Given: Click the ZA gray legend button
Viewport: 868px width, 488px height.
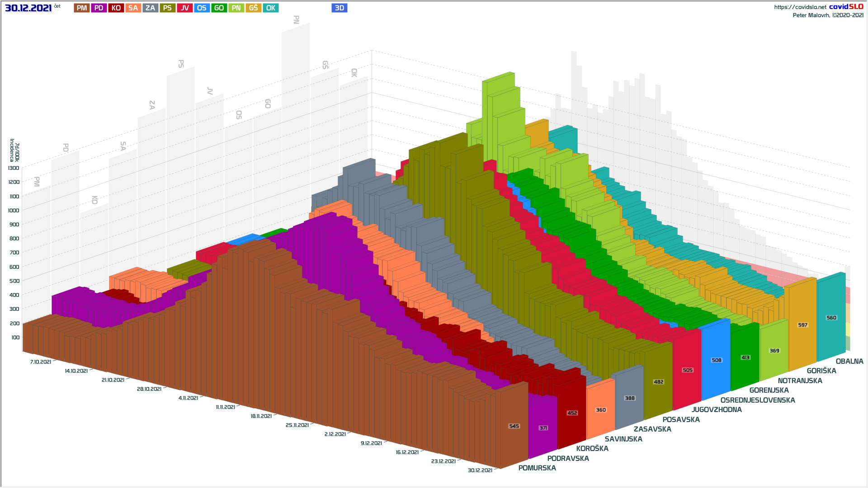Looking at the screenshot, I should (x=151, y=8).
